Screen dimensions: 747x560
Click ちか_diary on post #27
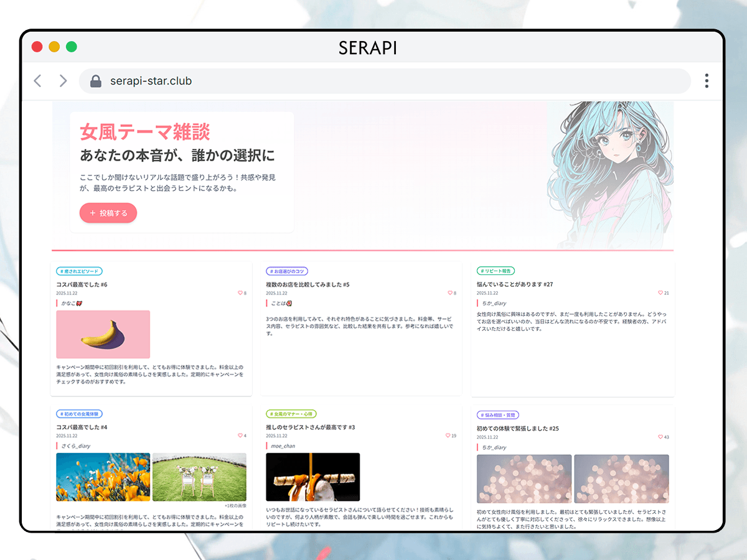[x=494, y=303]
